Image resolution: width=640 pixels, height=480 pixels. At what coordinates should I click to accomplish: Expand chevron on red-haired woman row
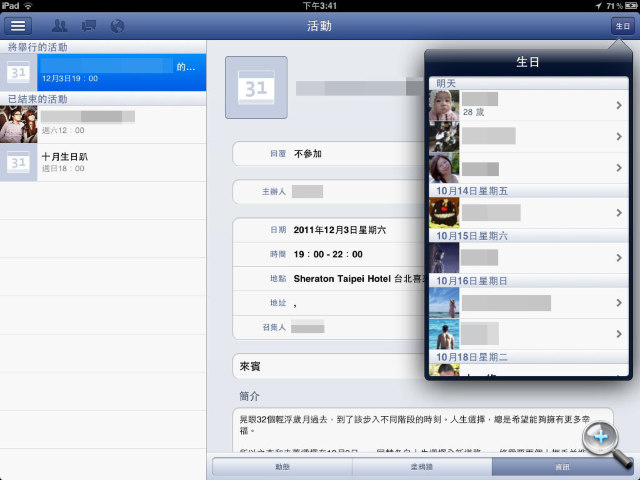(x=619, y=168)
